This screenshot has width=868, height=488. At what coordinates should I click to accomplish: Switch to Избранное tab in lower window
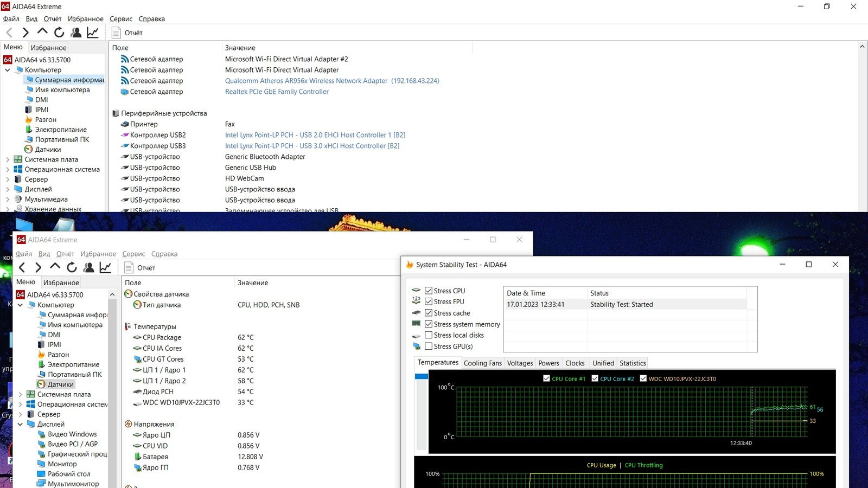pyautogui.click(x=61, y=282)
